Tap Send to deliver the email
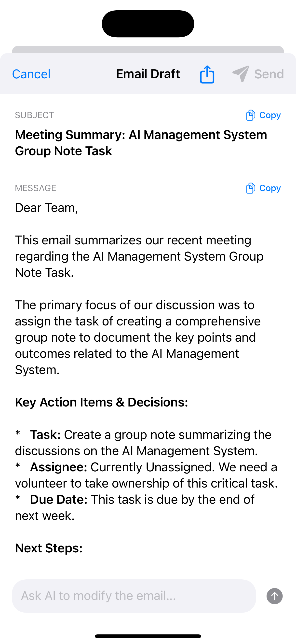The width and height of the screenshot is (296, 644). click(269, 74)
